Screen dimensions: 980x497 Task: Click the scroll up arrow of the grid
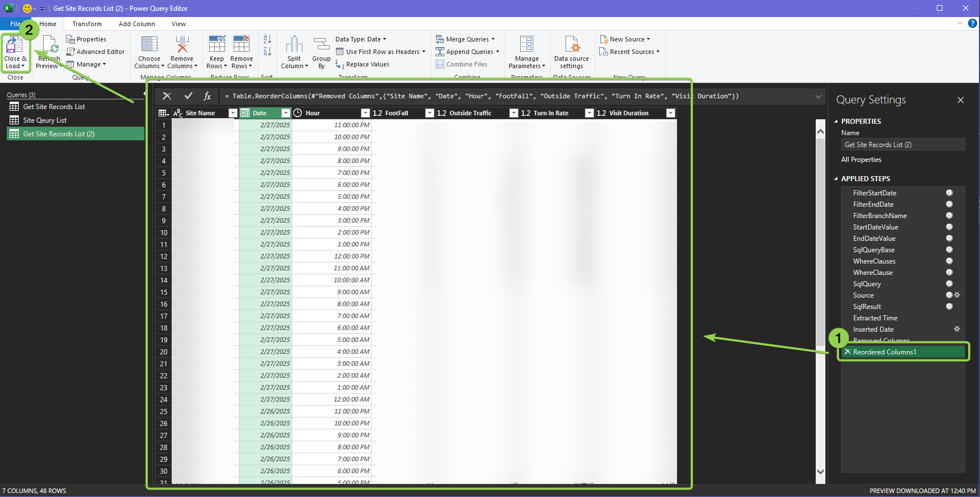pos(820,131)
